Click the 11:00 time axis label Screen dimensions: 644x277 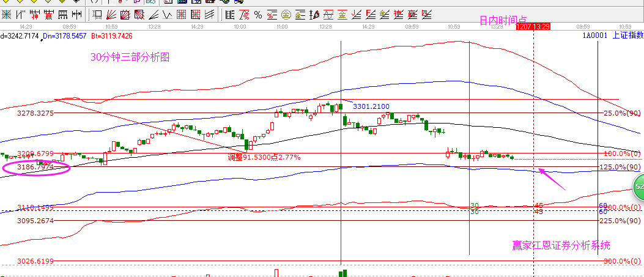click(x=282, y=27)
